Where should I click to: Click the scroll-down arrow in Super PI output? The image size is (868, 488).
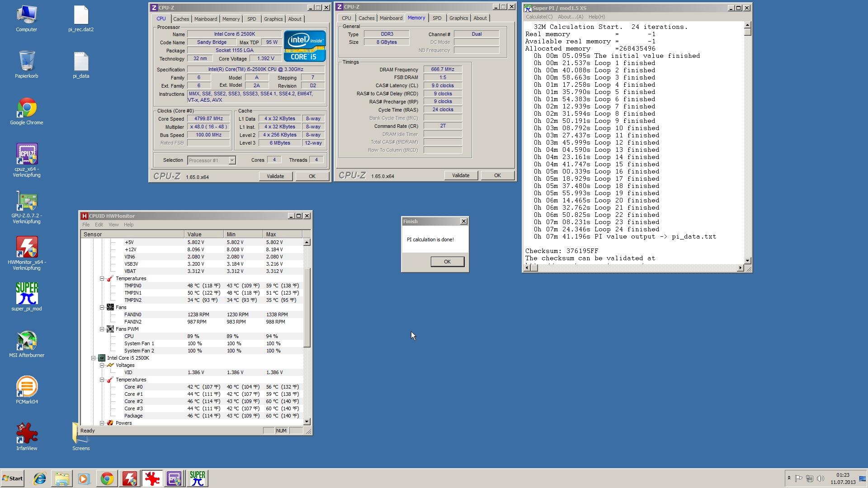747,261
